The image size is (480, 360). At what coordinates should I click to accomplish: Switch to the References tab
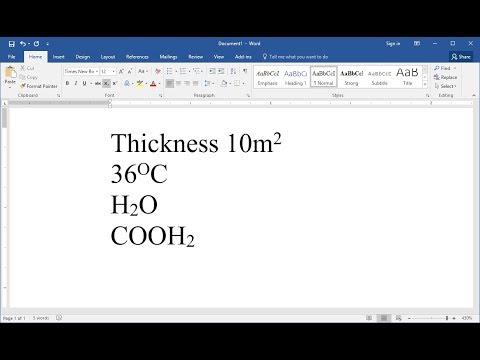click(137, 57)
